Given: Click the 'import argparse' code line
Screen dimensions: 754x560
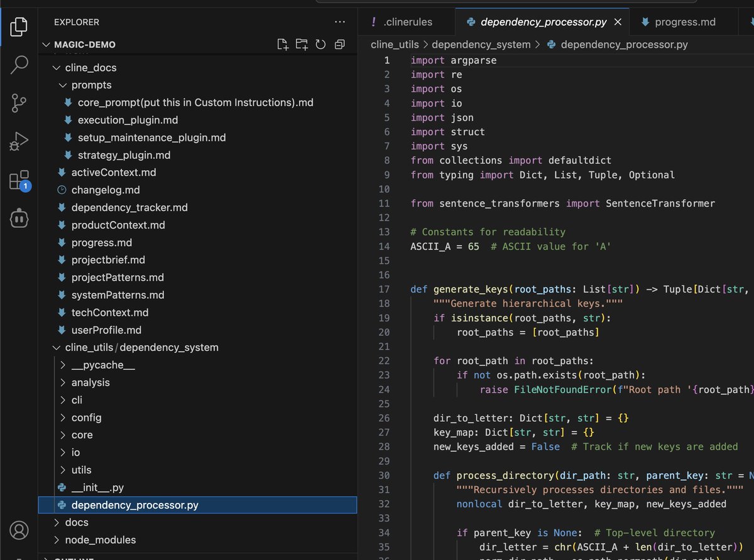Looking at the screenshot, I should click(x=454, y=60).
